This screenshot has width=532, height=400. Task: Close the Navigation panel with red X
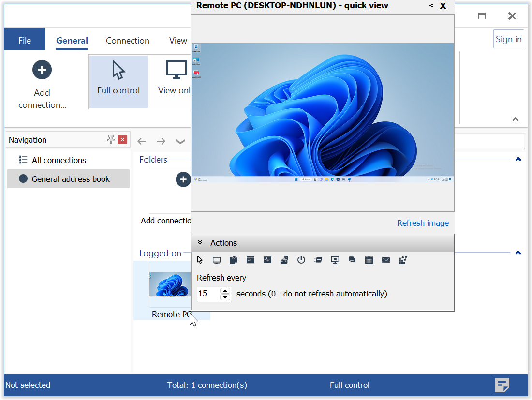point(122,139)
